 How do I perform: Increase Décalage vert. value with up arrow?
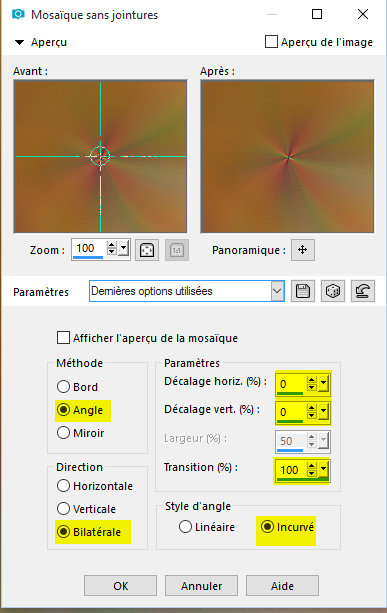click(312, 407)
